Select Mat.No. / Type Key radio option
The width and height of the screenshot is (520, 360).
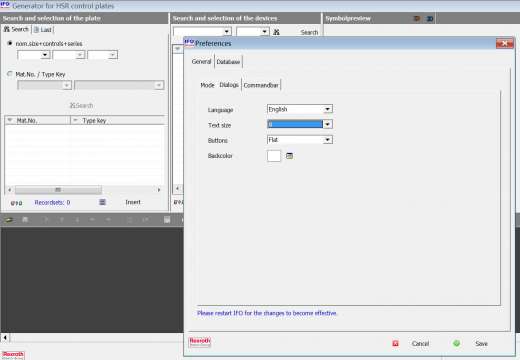click(x=10, y=74)
